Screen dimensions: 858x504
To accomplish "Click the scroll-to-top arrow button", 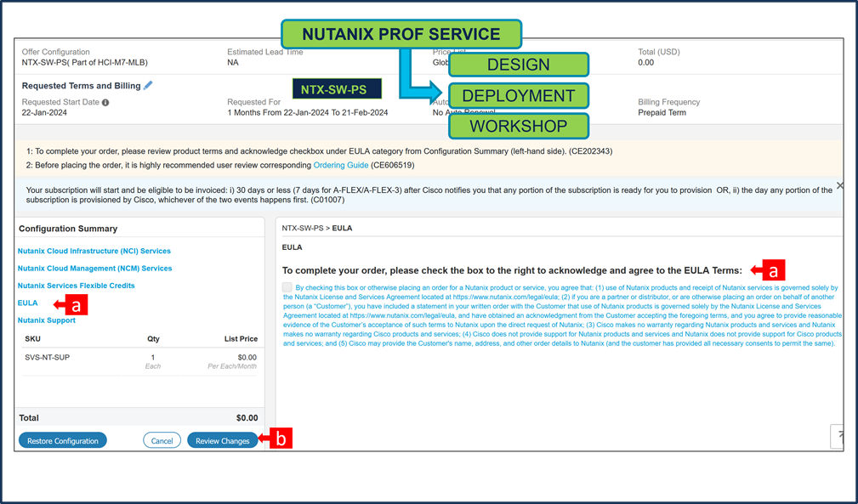I will pos(838,436).
